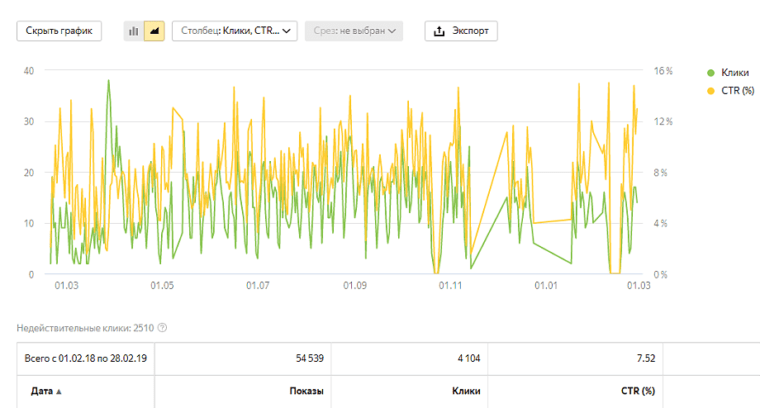Image resolution: width=760 pixels, height=408 pixels.
Task: Click the 'Недействительные клики: 2510' text
Action: (x=85, y=328)
